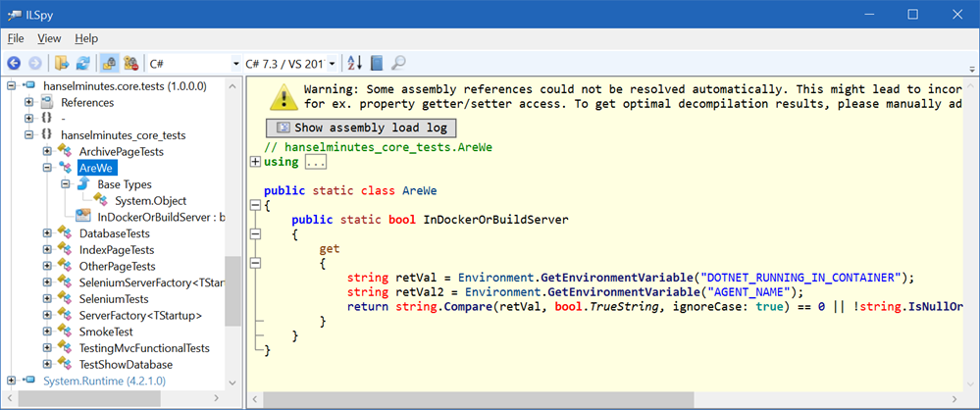Select the SeleniumTests class
This screenshot has height=410, width=980.
point(114,299)
